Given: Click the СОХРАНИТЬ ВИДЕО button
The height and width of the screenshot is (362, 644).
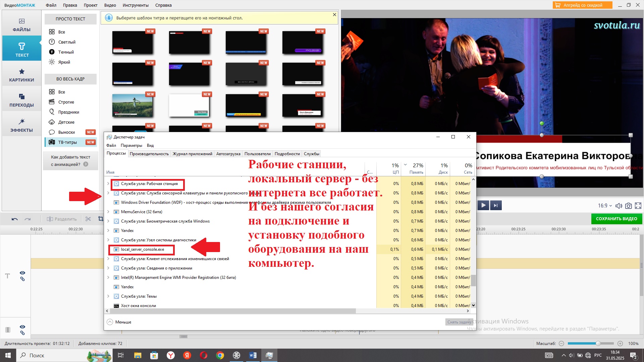Looking at the screenshot, I should 616,219.
